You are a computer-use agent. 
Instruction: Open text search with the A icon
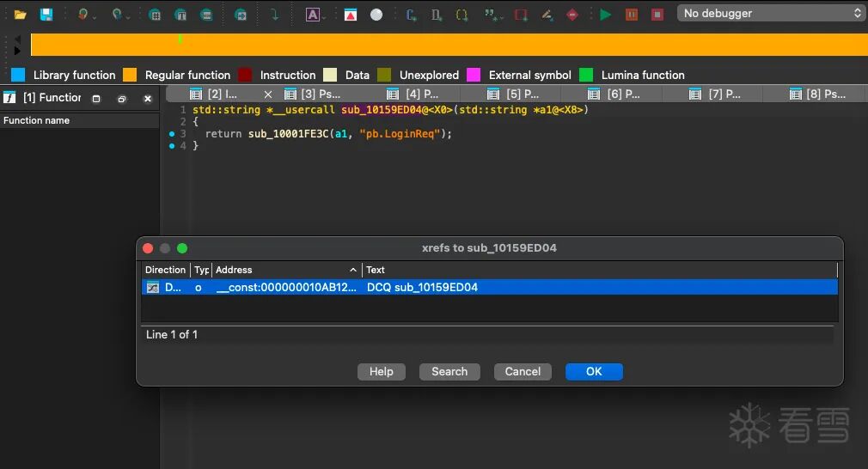313,15
